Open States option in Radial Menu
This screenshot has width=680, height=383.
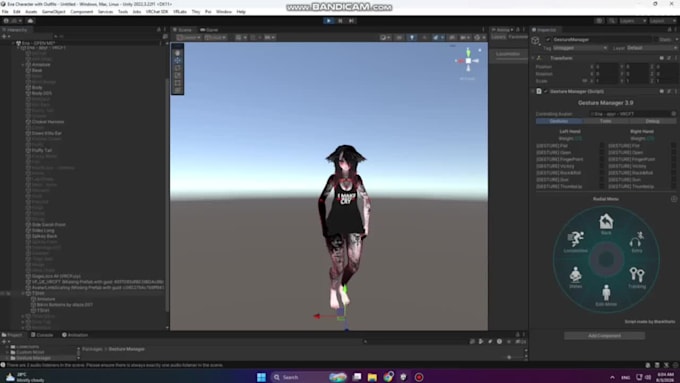pos(575,278)
